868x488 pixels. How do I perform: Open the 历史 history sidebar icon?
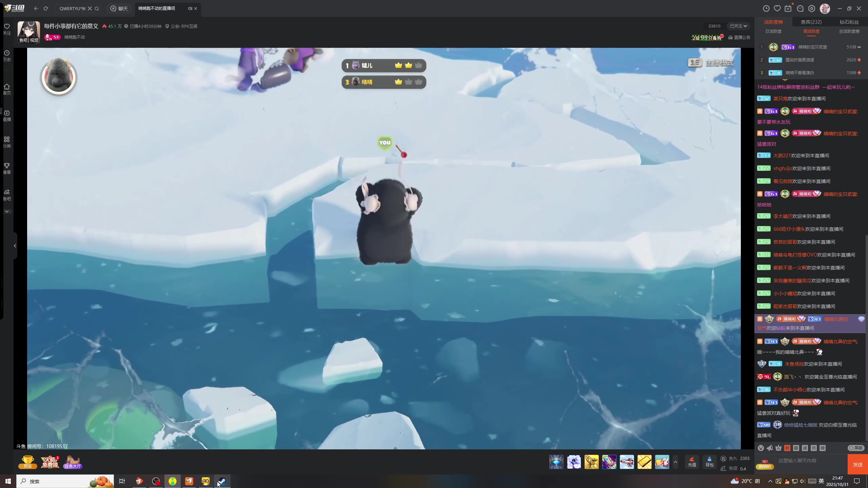coord(7,56)
